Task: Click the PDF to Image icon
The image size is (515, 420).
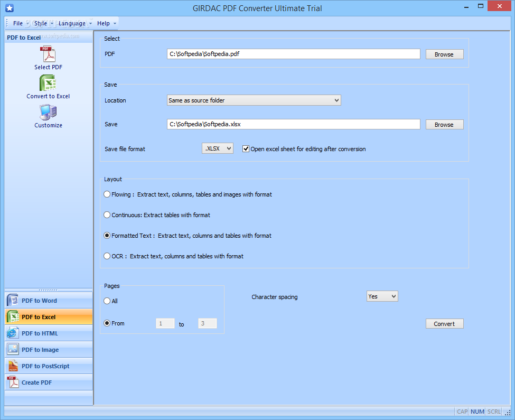Action: (x=13, y=349)
